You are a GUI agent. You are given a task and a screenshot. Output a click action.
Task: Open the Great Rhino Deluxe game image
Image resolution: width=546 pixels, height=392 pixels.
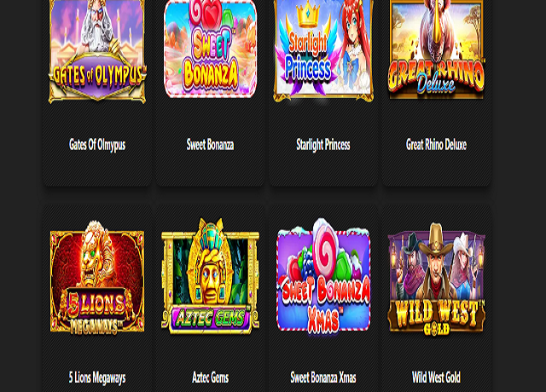click(436, 49)
